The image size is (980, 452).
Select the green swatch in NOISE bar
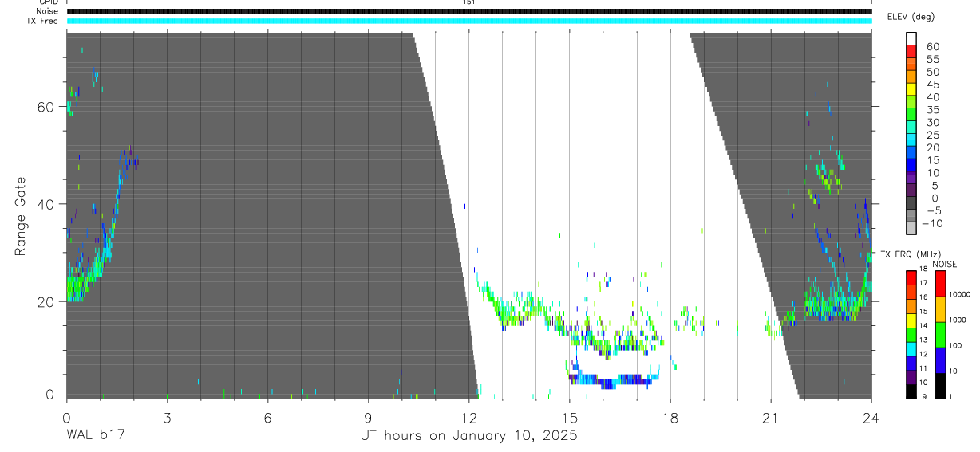(x=940, y=334)
